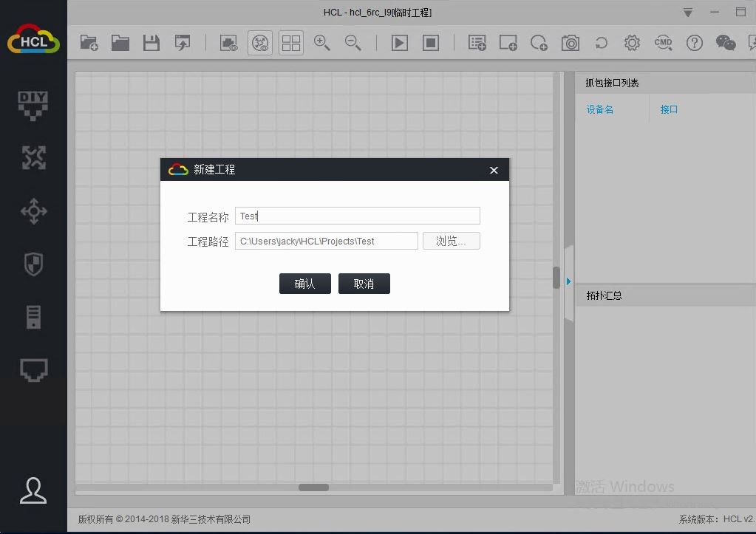Click the 浏览... browse button
The width and height of the screenshot is (756, 534).
[x=452, y=241]
